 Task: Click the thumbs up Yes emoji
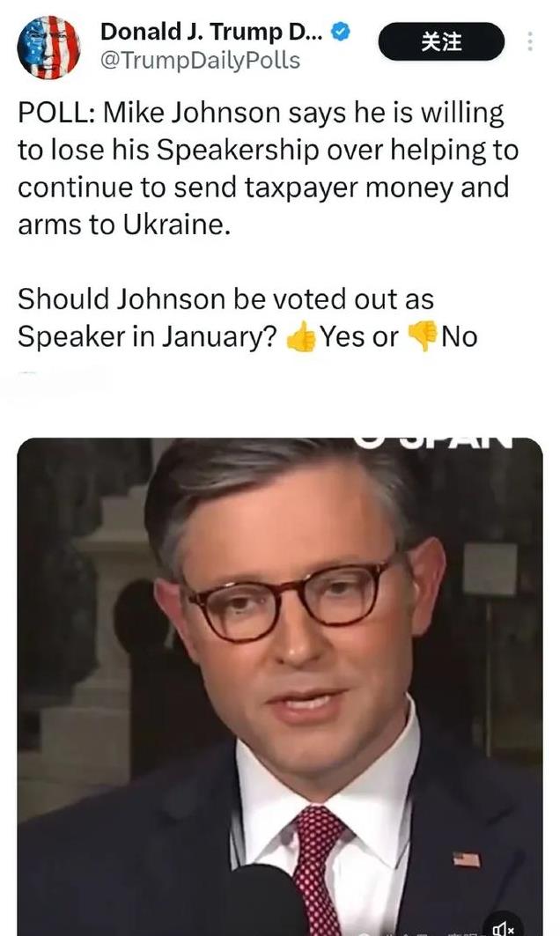click(x=301, y=337)
